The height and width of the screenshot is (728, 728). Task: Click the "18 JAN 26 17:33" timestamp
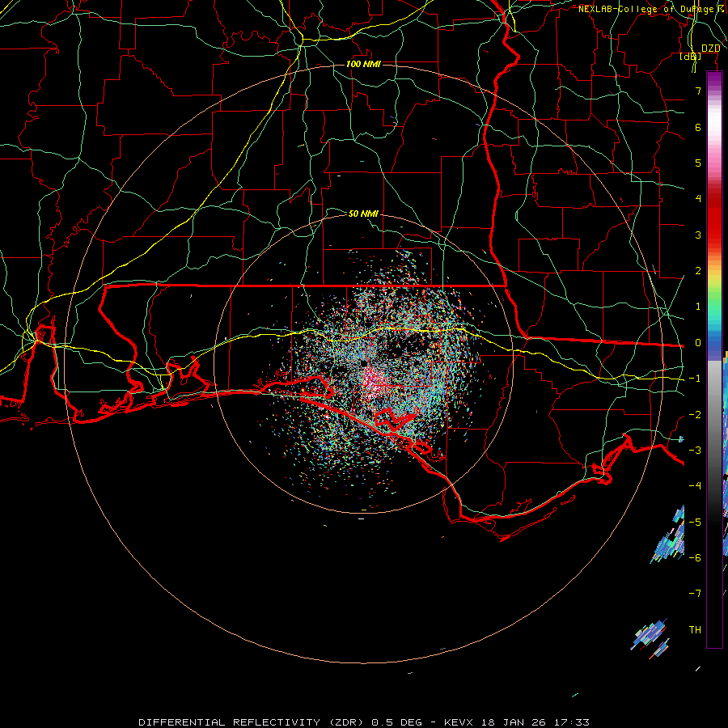coord(534,722)
